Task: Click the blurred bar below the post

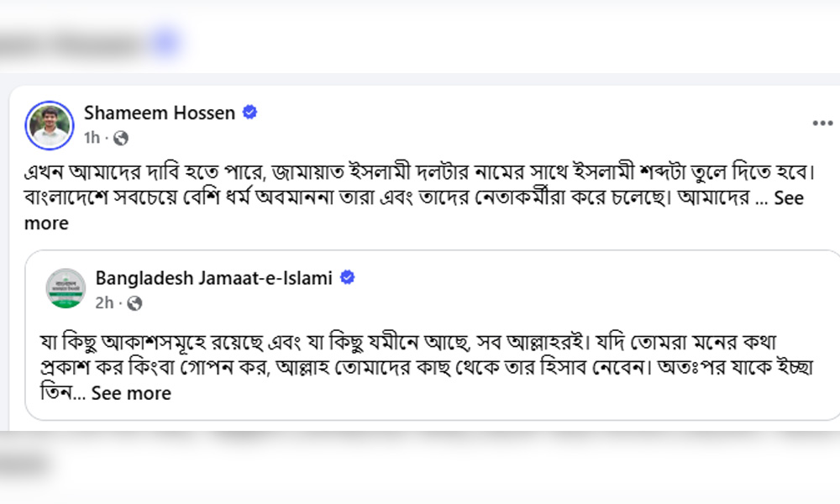Action: 420,437
